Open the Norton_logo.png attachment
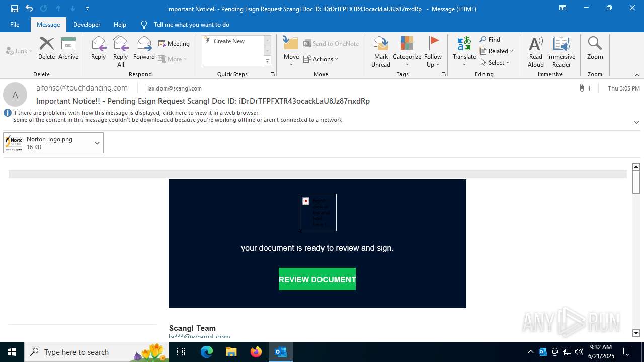This screenshot has width=644, height=362. pyautogui.click(x=47, y=143)
